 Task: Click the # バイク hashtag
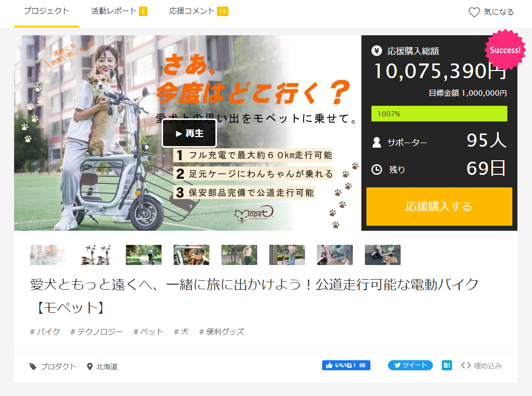pos(45,332)
